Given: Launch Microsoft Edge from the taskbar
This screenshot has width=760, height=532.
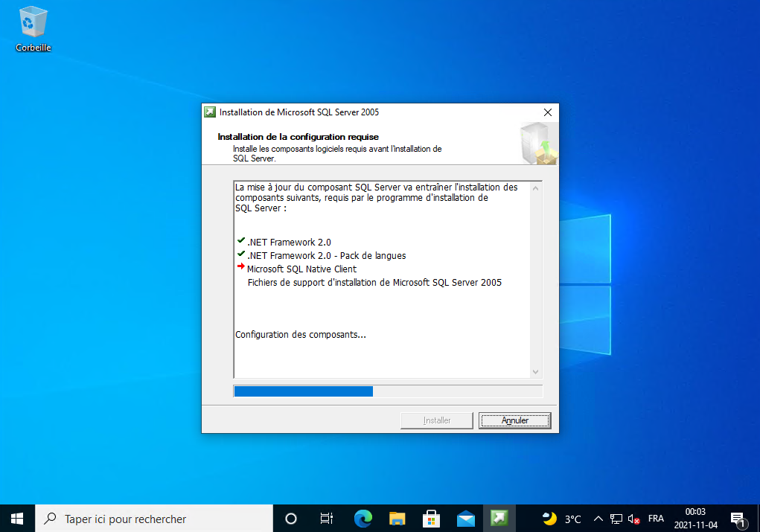Looking at the screenshot, I should point(362,519).
